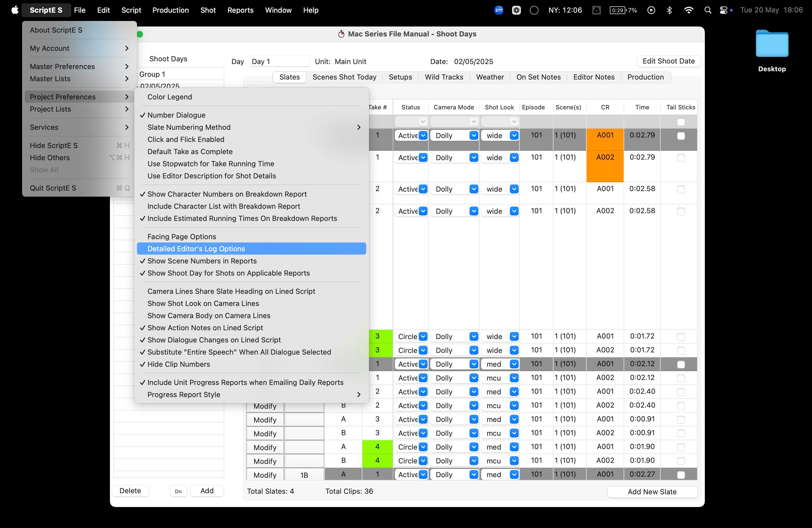The image size is (812, 528).
Task: Open the Apple menu icon
Action: tap(15, 10)
